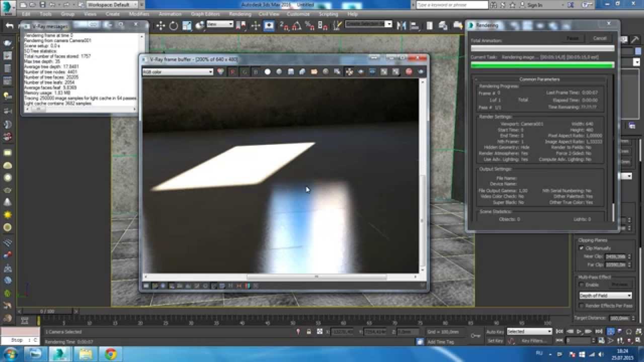The height and width of the screenshot is (362, 644).
Task: Toggle the Set Key mode
Action: (495, 341)
